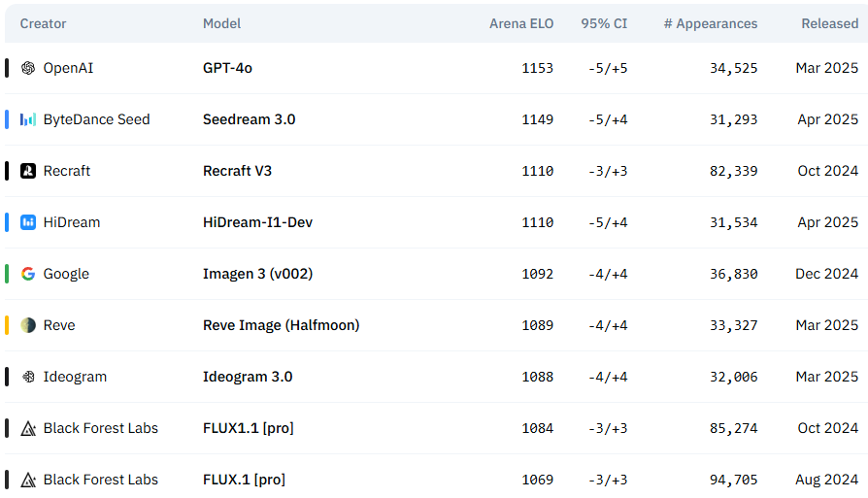Viewport: 868px width, 498px height.
Task: Select the Recraft creator name
Action: coord(67,171)
